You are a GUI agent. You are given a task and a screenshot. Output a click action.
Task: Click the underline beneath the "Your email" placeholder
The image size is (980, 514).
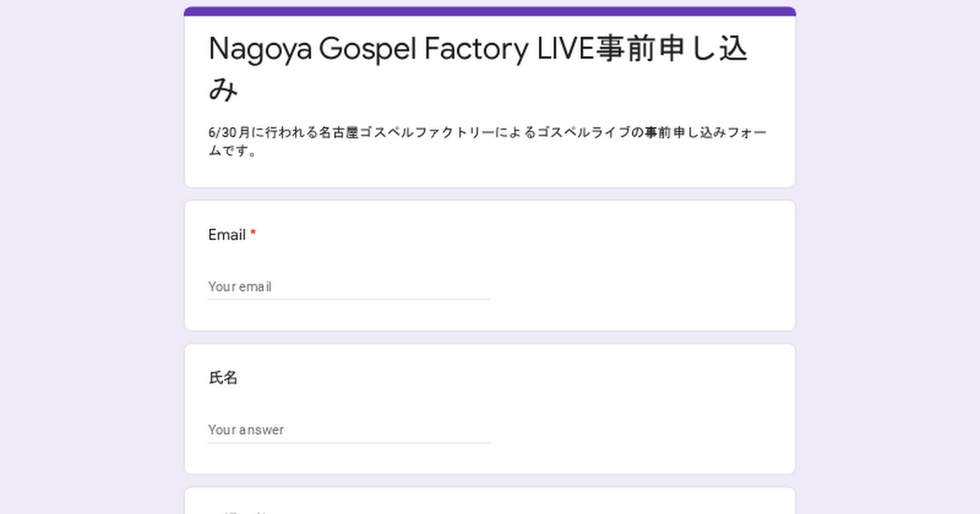coord(349,299)
